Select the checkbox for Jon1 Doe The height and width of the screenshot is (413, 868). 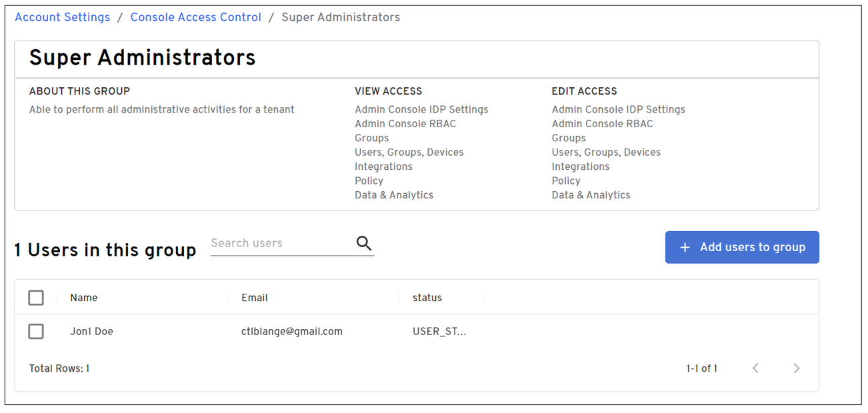pos(36,331)
